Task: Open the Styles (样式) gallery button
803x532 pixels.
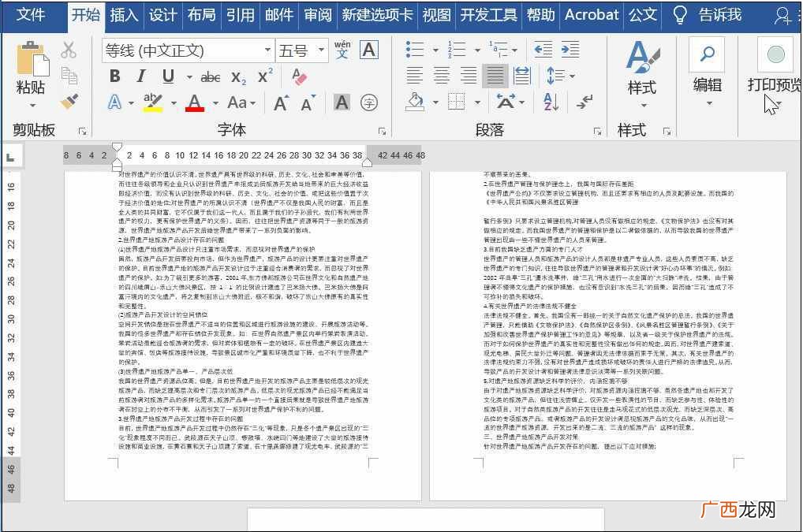Action: [x=642, y=73]
